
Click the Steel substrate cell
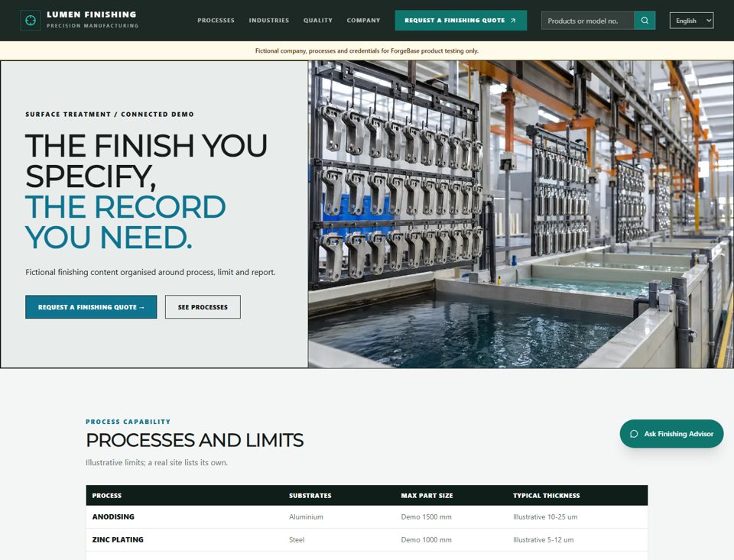(x=297, y=540)
